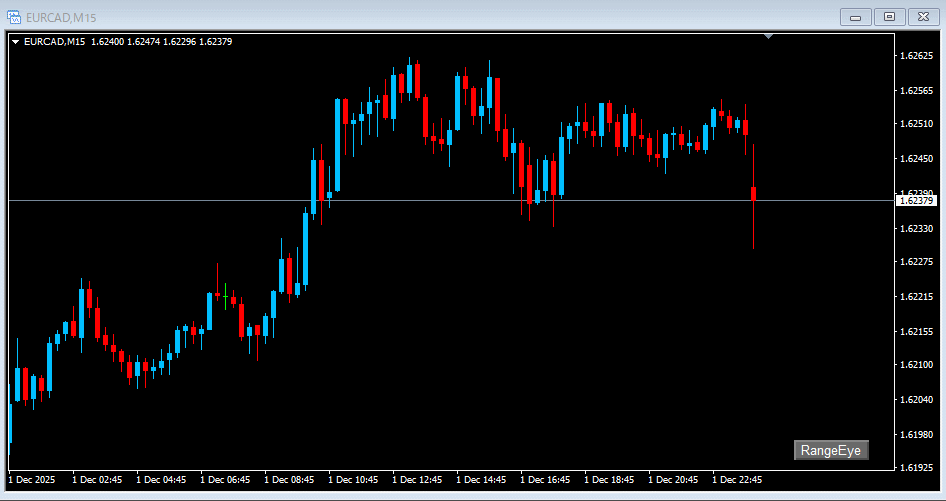The width and height of the screenshot is (946, 501).
Task: Click the 1.61925 level on price scale
Action: pyautogui.click(x=916, y=467)
